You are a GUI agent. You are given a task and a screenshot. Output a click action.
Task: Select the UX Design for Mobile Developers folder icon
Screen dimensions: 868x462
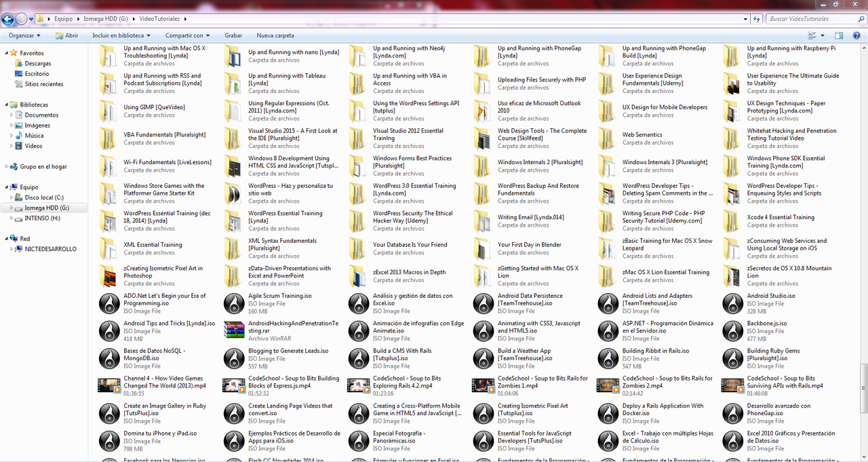607,111
